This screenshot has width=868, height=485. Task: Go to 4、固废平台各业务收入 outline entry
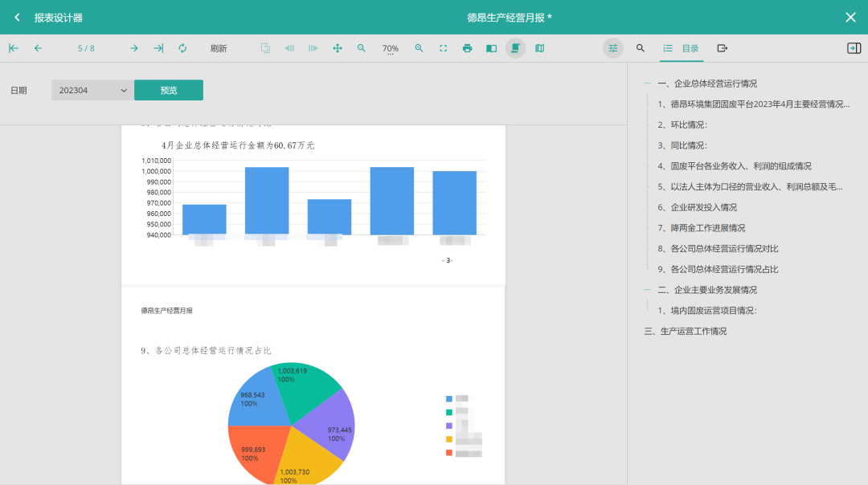[x=734, y=166]
